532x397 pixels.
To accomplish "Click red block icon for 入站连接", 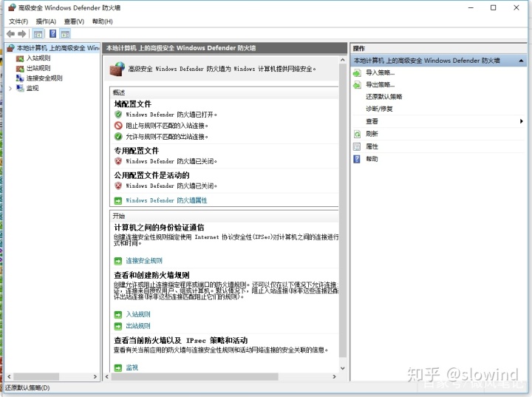I will coord(118,126).
